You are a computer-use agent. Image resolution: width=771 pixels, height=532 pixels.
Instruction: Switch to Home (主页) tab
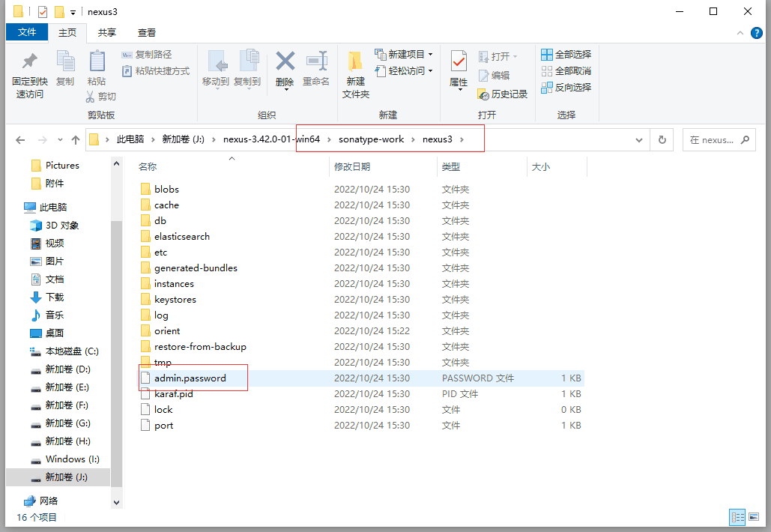coord(67,32)
